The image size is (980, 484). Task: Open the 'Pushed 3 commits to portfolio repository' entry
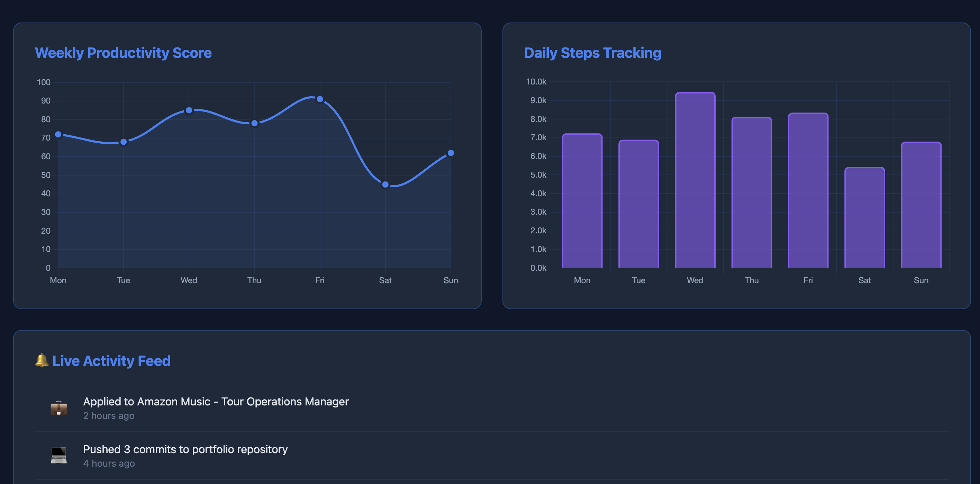pos(185,449)
